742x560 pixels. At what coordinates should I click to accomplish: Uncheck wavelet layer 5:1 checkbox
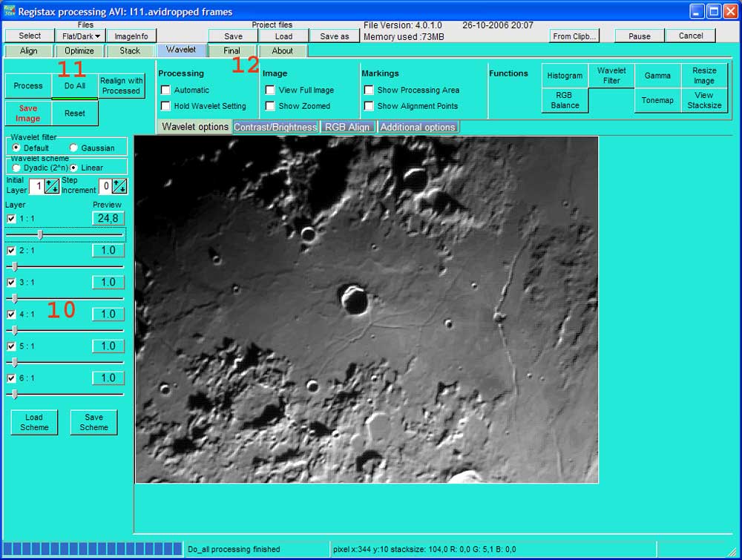click(12, 346)
